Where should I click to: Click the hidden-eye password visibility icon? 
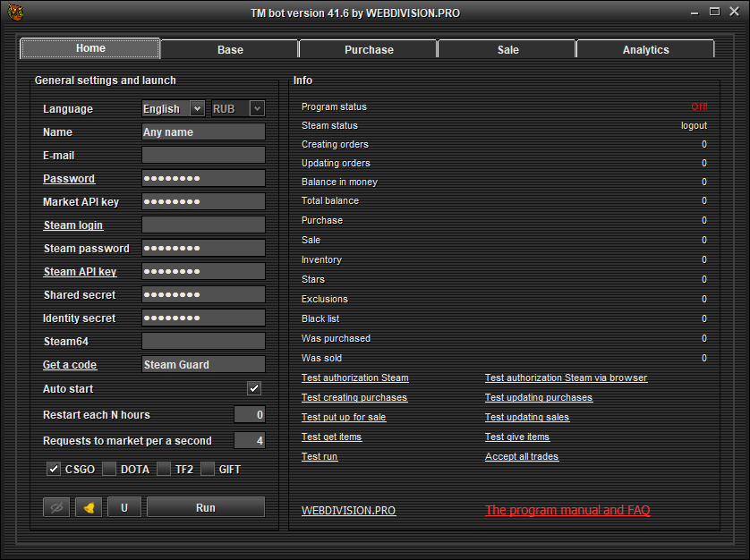56,507
